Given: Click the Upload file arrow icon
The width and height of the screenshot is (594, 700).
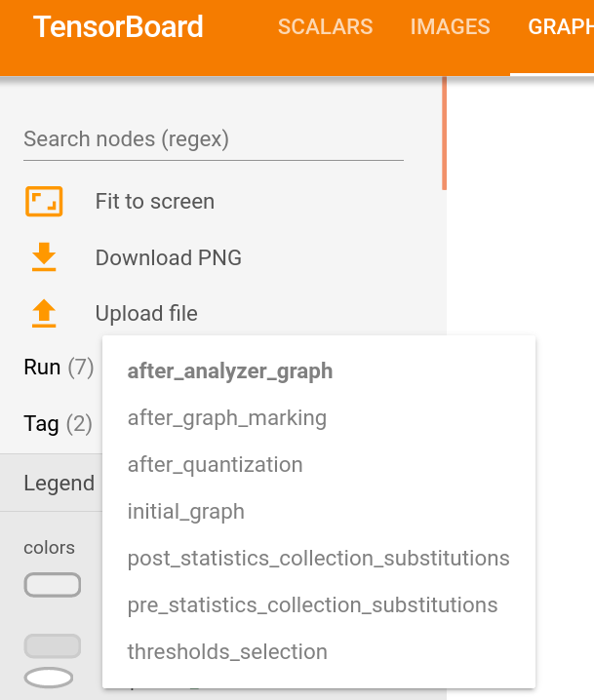Looking at the screenshot, I should pyautogui.click(x=44, y=313).
